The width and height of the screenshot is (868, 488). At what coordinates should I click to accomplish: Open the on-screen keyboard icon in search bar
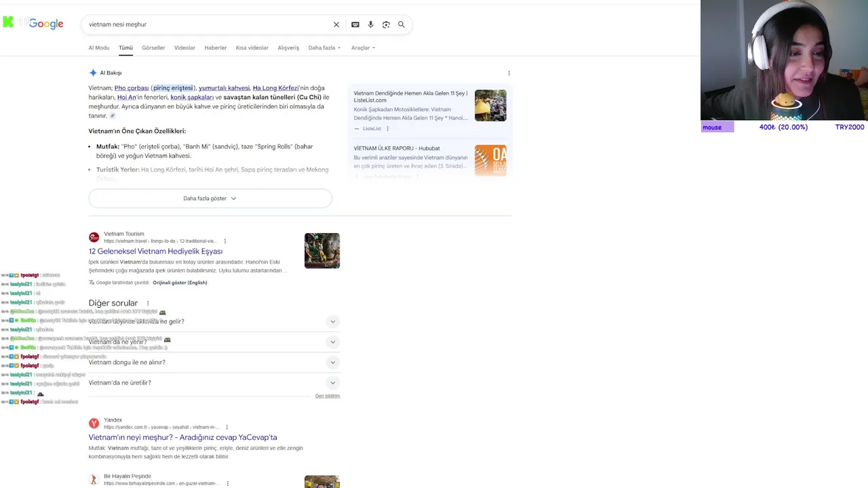pos(355,24)
